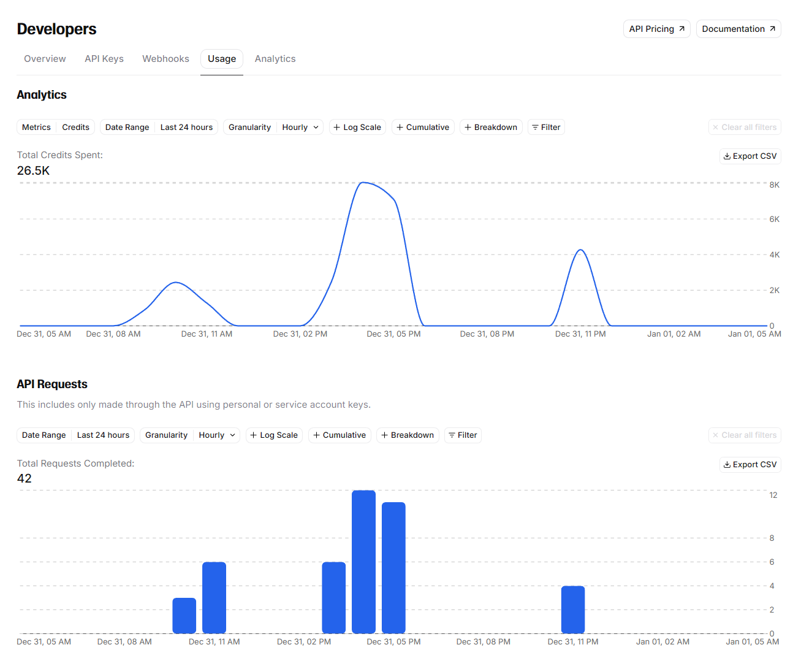Click the arrow icon on Documentation
The image size is (812, 661).
(772, 29)
